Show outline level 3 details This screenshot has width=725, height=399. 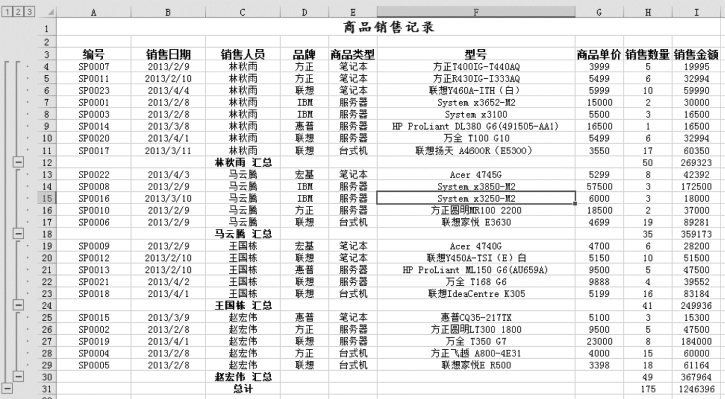coord(29,12)
